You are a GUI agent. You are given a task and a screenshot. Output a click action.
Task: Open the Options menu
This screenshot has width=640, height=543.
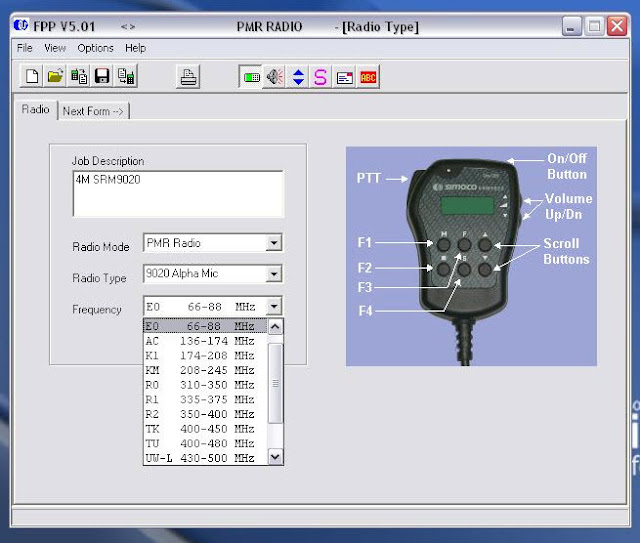pos(96,48)
